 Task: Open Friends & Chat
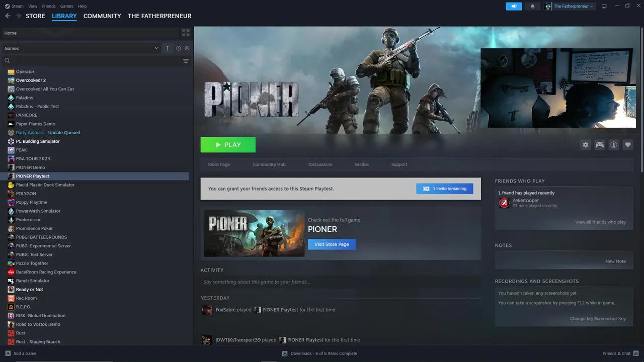point(621,353)
